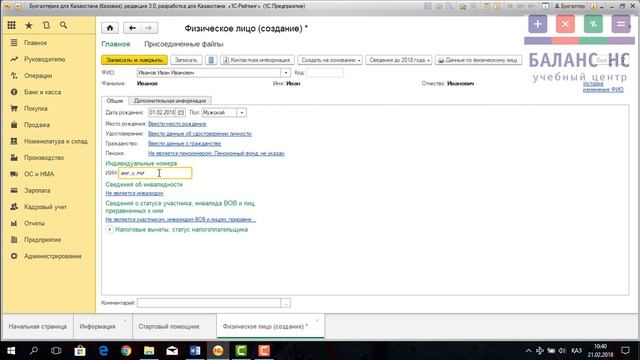Viewport: 640px width, 360px height.
Task: Close the Физическое лицо (создание) tab
Action: 317,320
